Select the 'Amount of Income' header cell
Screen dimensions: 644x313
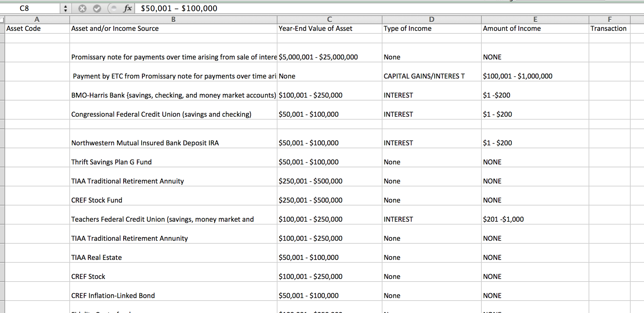pos(535,29)
